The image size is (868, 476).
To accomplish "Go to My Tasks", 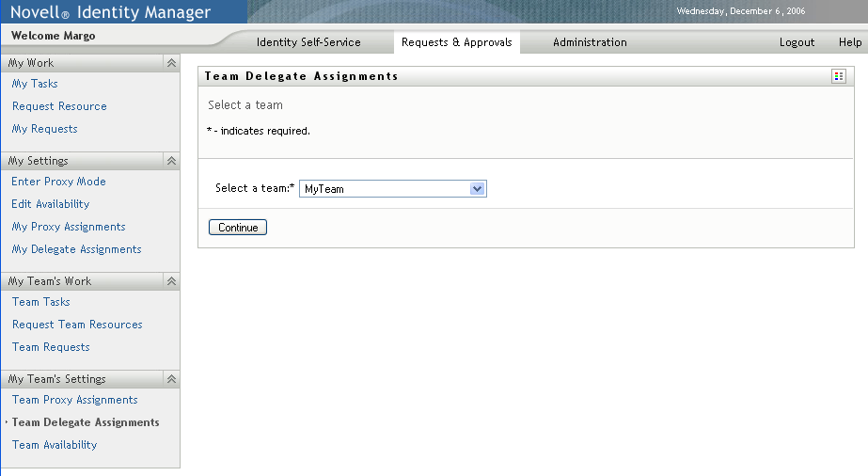I will (35, 84).
